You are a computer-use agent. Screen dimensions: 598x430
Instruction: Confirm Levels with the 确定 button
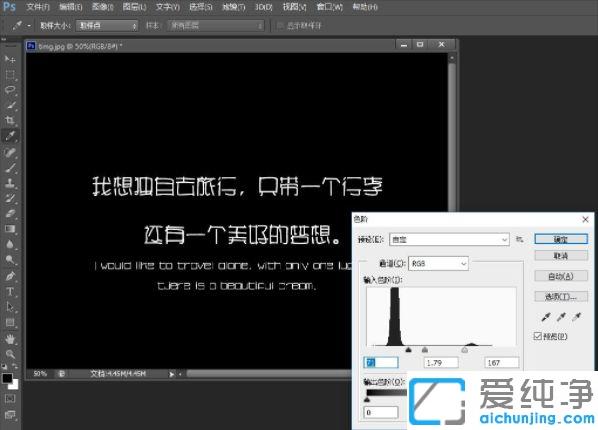(561, 239)
